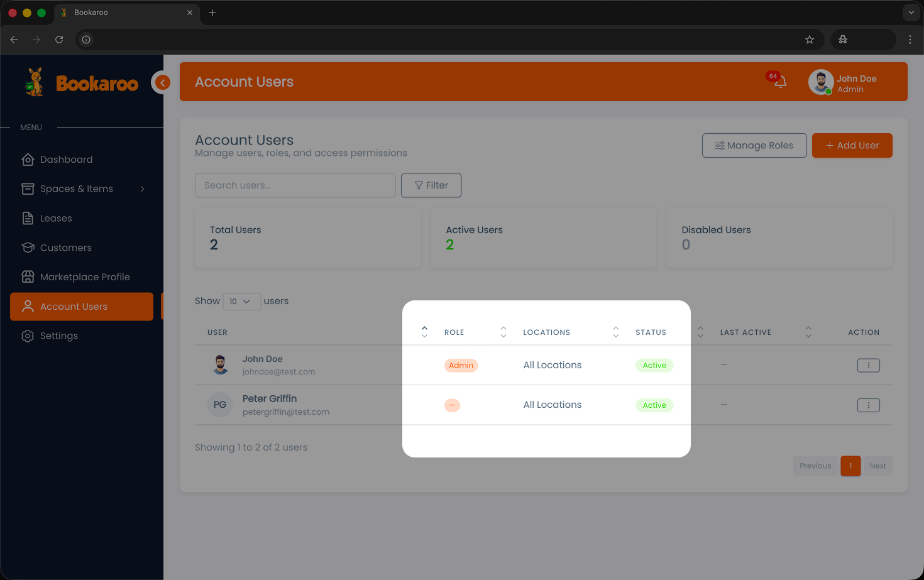Image resolution: width=924 pixels, height=580 pixels.
Task: Select the Leases sidebar icon
Action: pos(28,218)
